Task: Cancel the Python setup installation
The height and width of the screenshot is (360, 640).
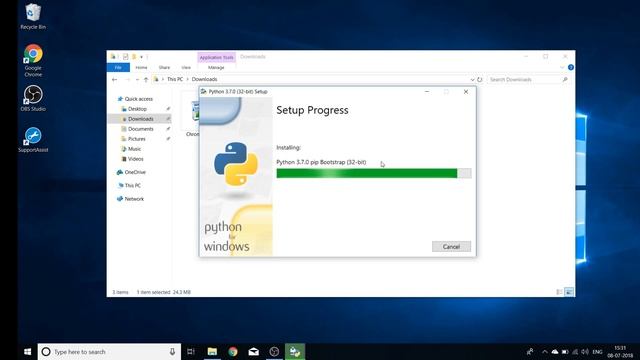Action: coord(451,247)
